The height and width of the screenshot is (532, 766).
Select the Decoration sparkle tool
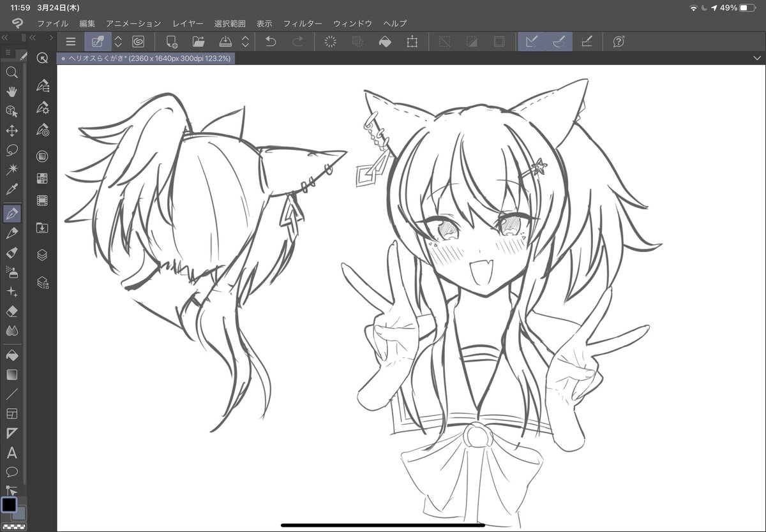11,292
